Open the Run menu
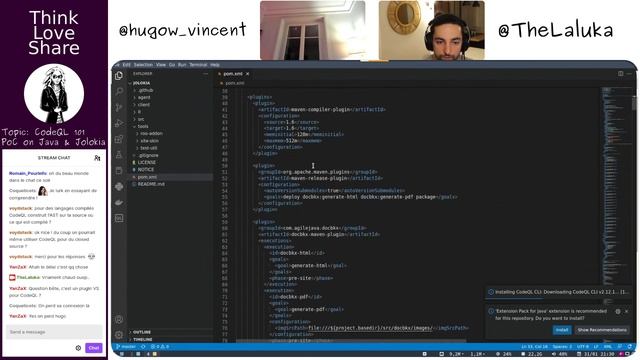The width and height of the screenshot is (640, 360). pos(182,65)
